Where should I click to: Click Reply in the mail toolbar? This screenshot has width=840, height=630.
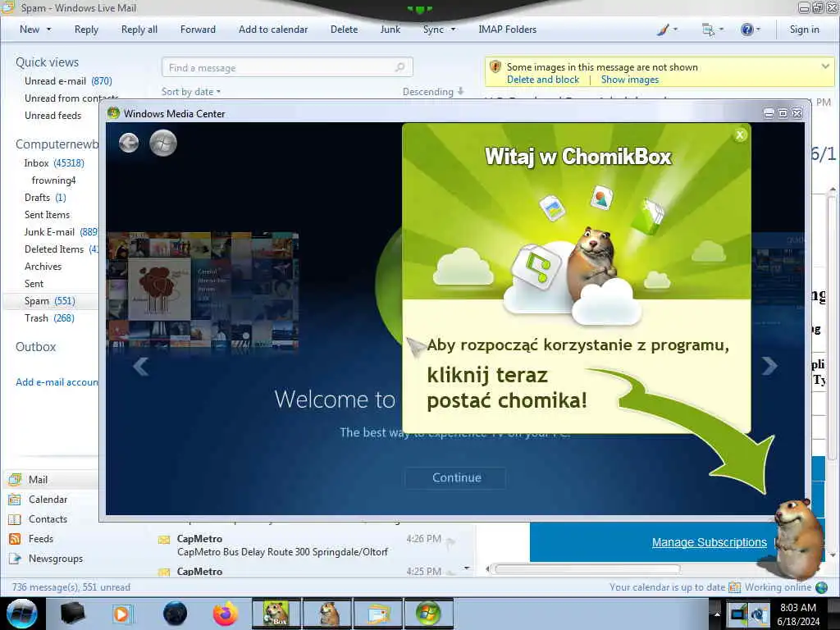tap(86, 30)
